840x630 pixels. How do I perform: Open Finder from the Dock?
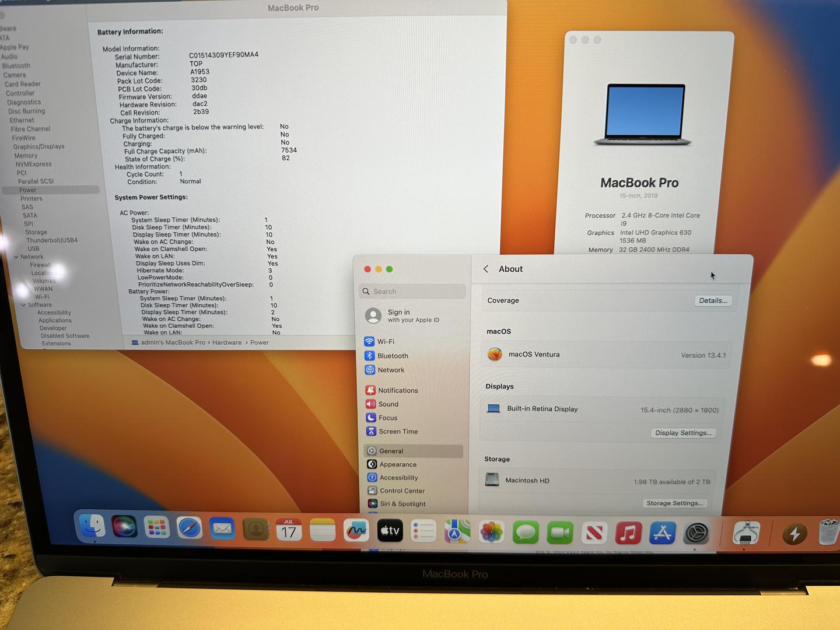[x=91, y=527]
